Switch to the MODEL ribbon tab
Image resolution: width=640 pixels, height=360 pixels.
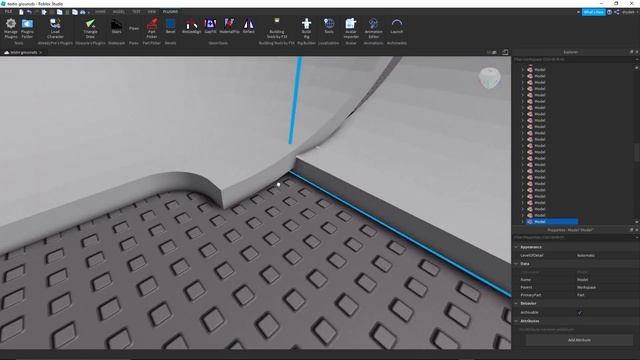[119, 12]
